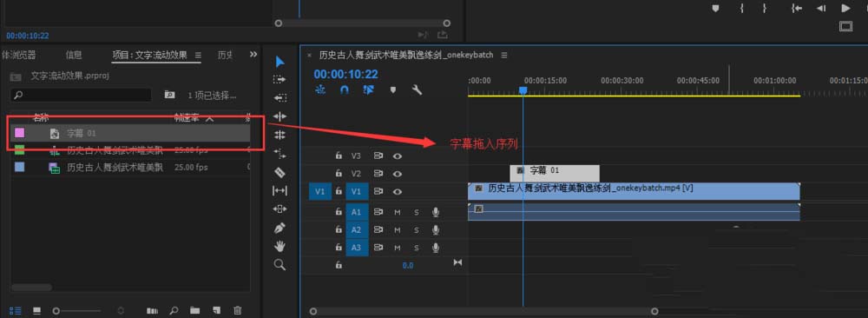
Task: Click the Mark Out button
Action: (x=764, y=8)
